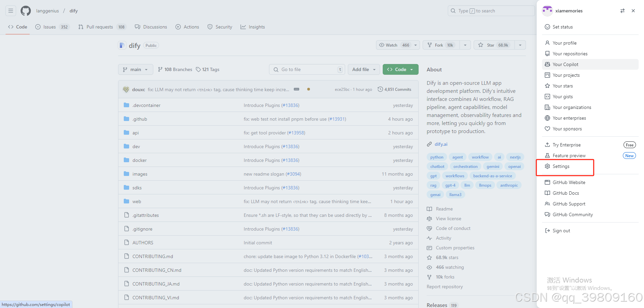Focus the top search box
The image size is (644, 308).
[491, 11]
